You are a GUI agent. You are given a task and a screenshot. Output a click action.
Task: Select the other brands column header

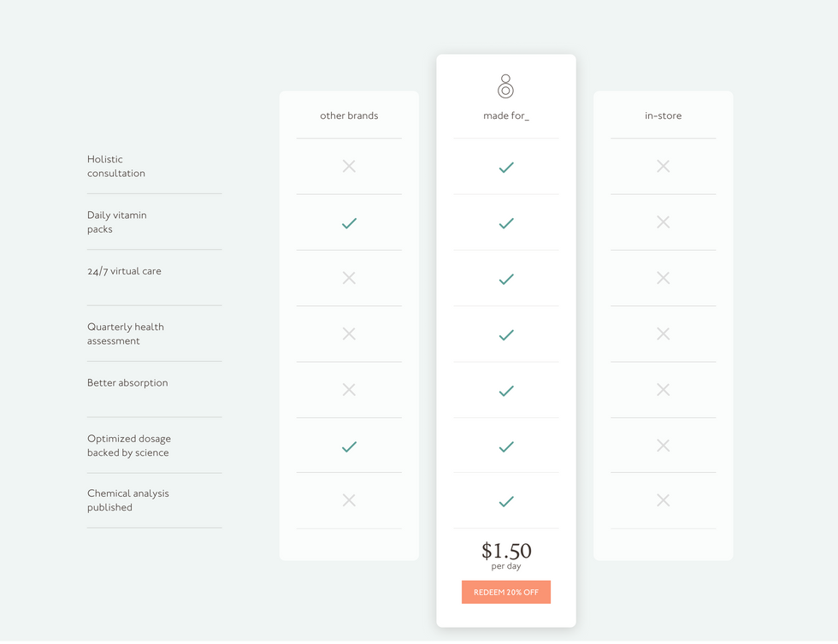click(349, 115)
